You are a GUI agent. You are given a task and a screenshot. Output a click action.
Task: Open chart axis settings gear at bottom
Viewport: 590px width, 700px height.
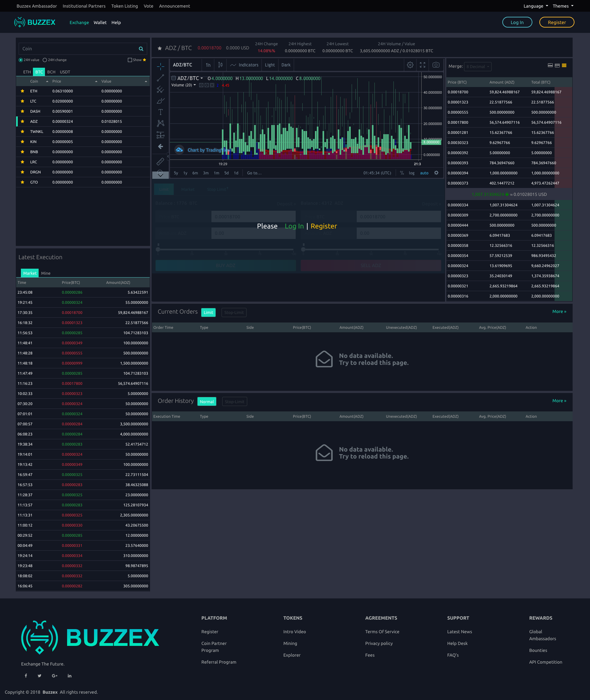(x=436, y=173)
